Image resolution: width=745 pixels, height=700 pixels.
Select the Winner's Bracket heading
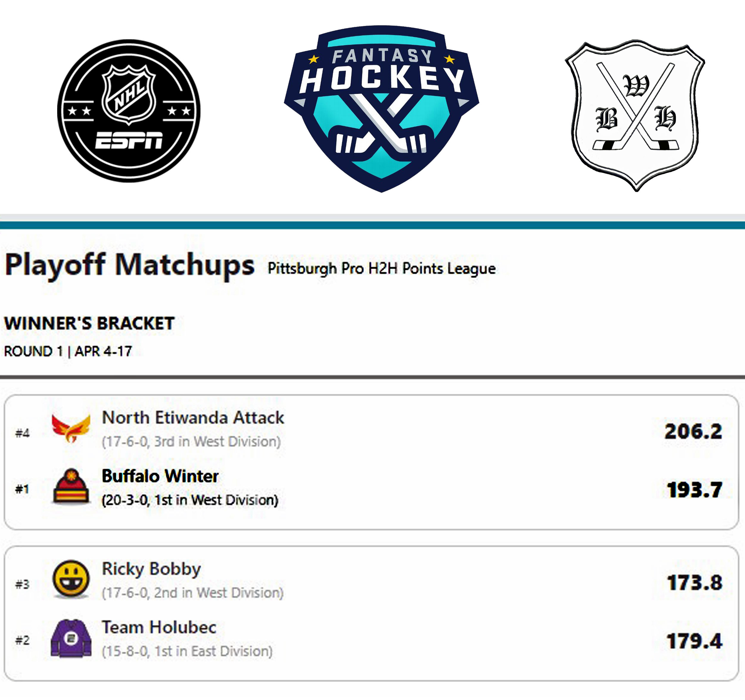(x=89, y=323)
